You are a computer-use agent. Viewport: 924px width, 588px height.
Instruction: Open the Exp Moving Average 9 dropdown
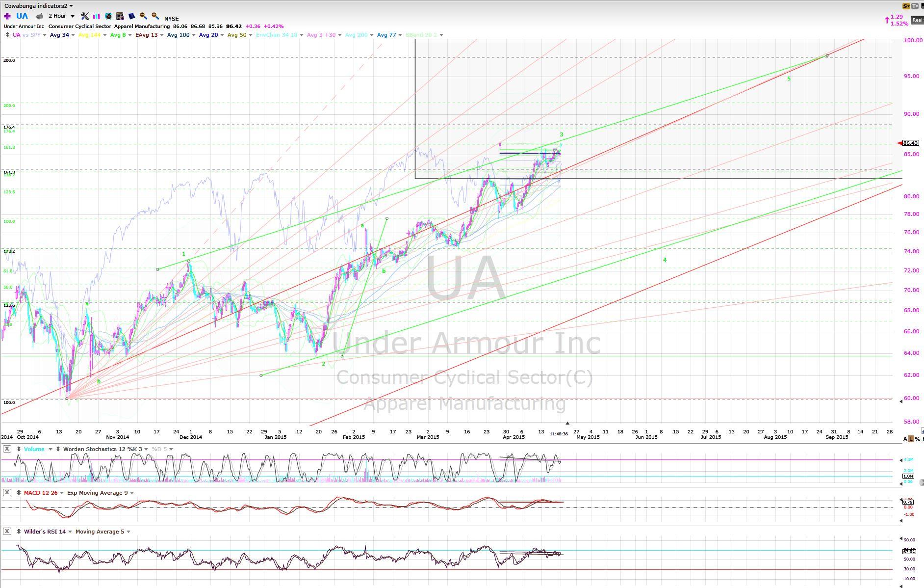pos(132,493)
